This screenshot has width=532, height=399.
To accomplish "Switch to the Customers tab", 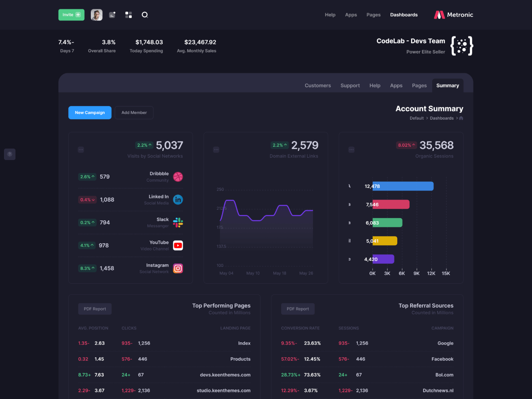I will point(317,86).
